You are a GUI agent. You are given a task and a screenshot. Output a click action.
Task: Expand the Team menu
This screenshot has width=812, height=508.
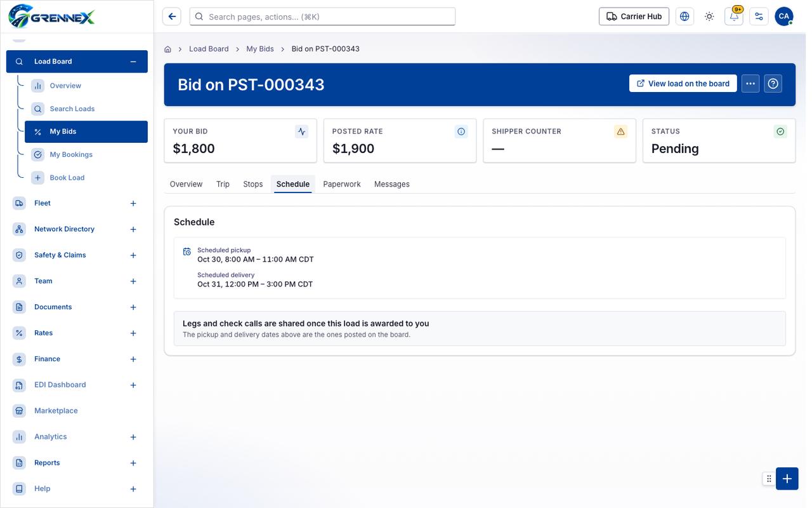coord(133,281)
